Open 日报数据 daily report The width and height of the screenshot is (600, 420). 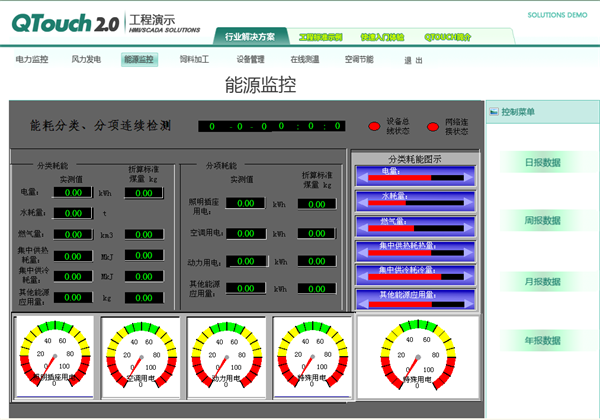point(543,162)
